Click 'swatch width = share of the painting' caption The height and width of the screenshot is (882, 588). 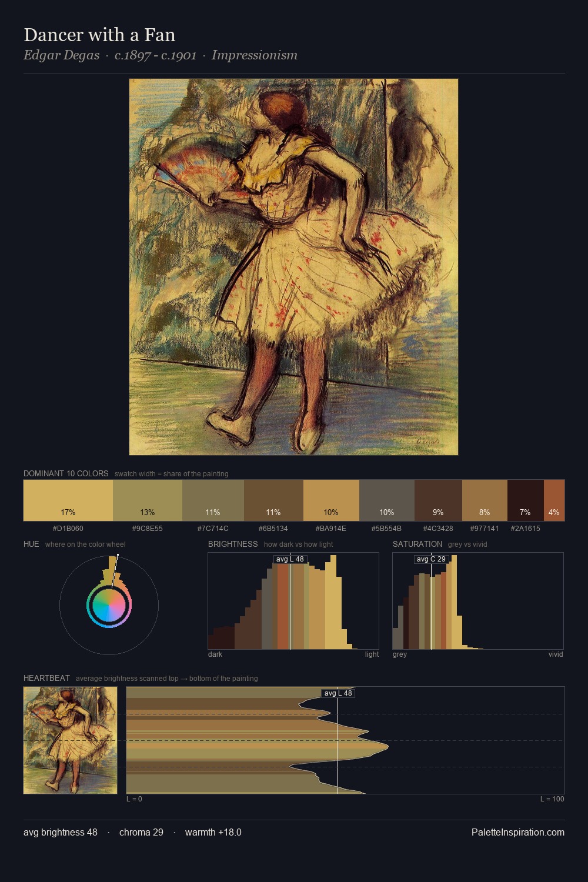tap(171, 474)
